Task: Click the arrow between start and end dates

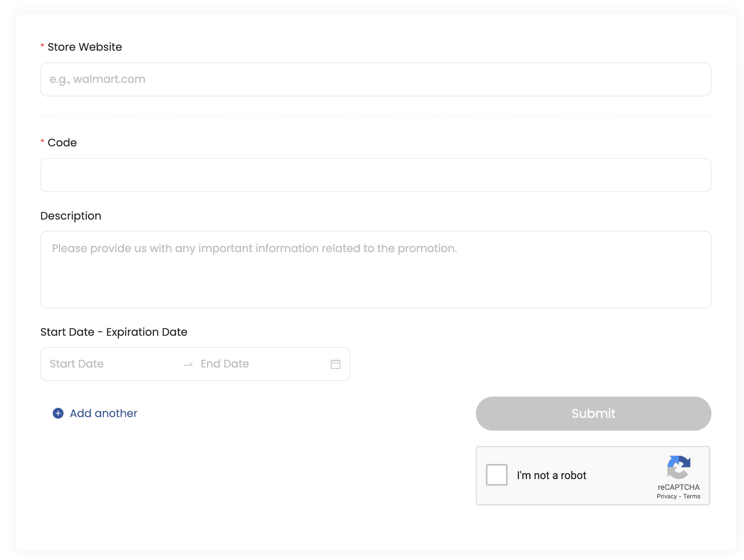Action: click(188, 364)
